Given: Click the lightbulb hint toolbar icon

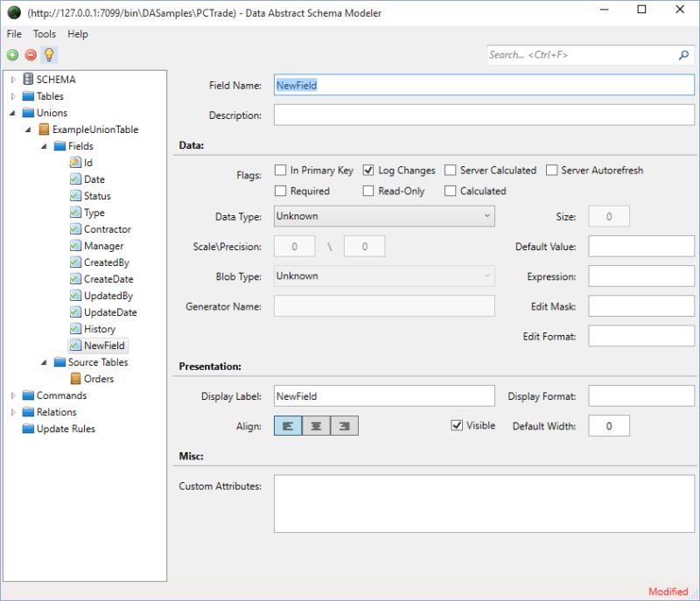Looking at the screenshot, I should point(49,54).
